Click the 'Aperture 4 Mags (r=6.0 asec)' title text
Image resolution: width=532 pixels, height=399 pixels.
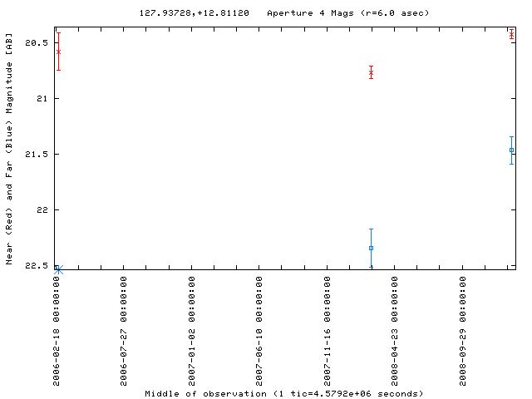click(348, 13)
